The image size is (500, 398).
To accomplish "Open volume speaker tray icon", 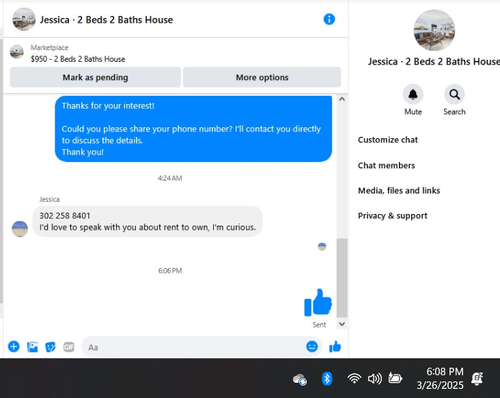I will tap(375, 379).
